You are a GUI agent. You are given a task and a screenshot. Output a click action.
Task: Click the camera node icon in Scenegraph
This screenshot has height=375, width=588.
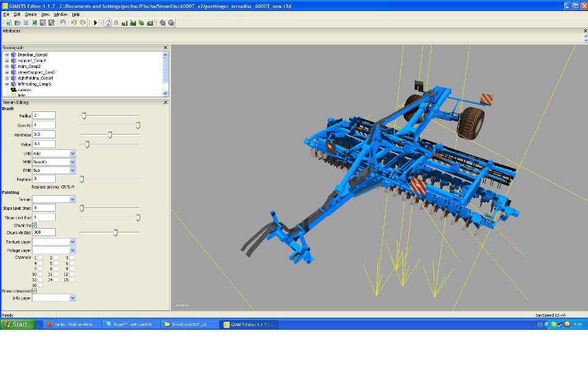[x=13, y=89]
